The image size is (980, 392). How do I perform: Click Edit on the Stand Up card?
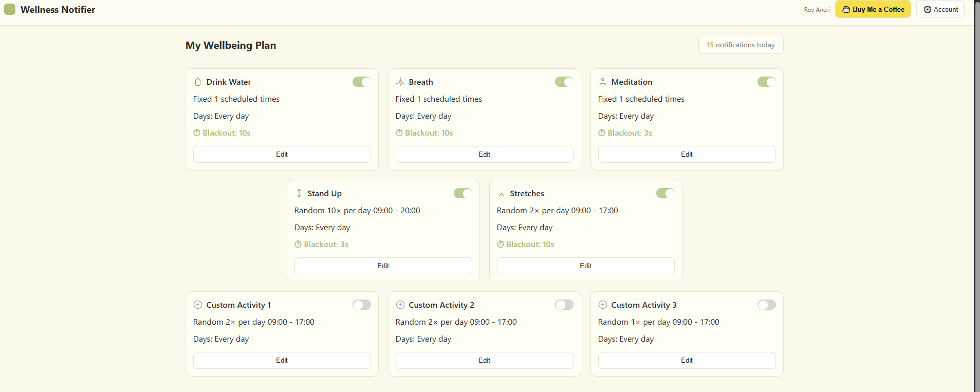383,266
